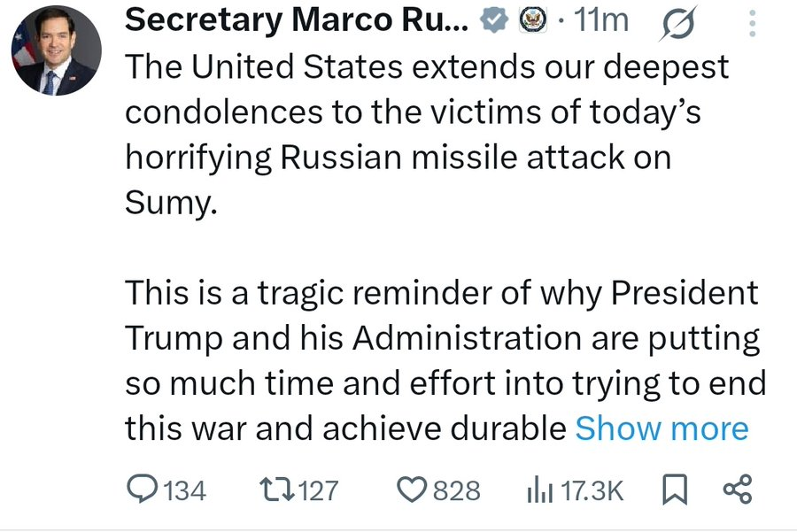Bookmark this post
Image resolution: width=797 pixels, height=532 pixels.
pyautogui.click(x=674, y=490)
